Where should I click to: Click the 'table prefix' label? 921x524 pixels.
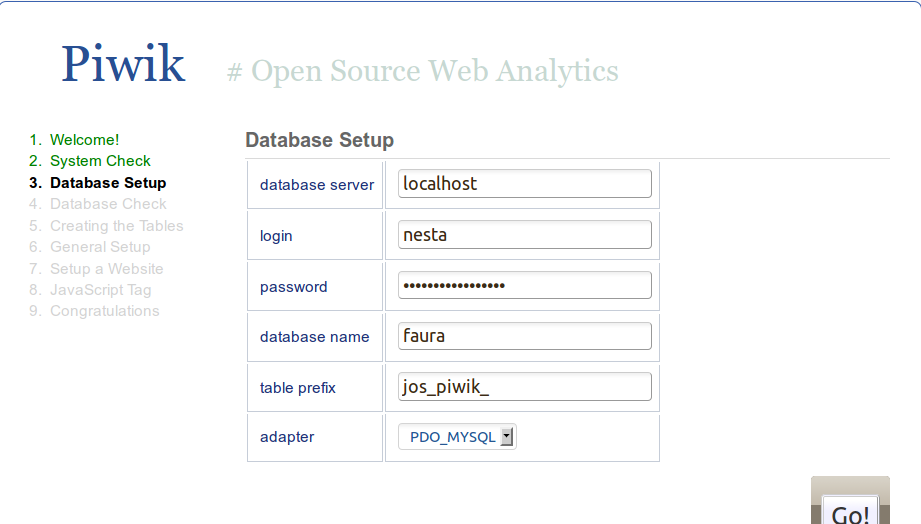point(298,388)
